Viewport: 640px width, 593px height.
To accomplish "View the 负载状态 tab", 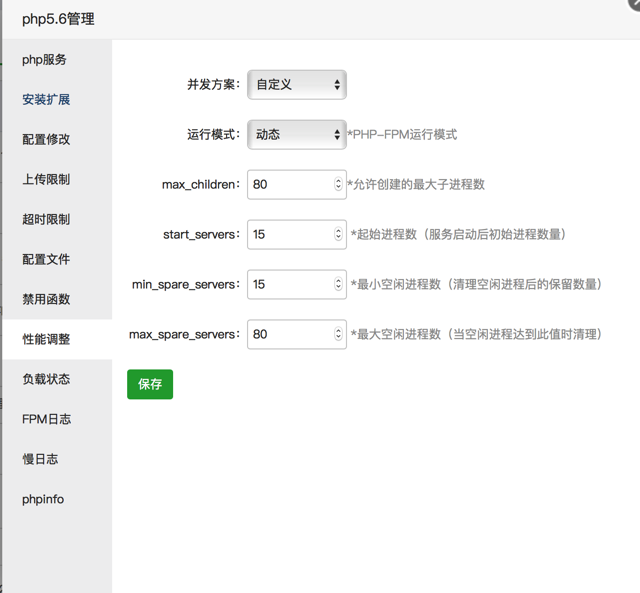I will coord(46,380).
